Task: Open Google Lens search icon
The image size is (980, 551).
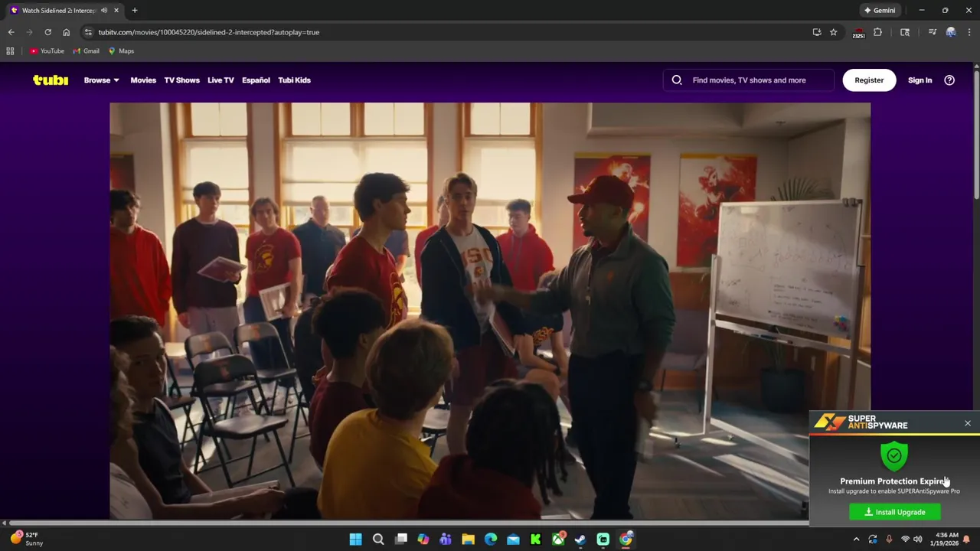Action: 905,32
